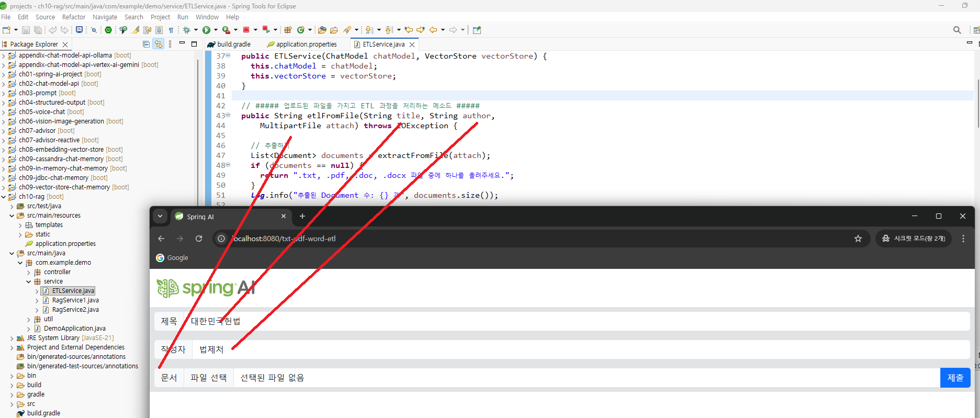The width and height of the screenshot is (980, 418).
Task: Toggle code folding at line 43
Action: coord(228,115)
